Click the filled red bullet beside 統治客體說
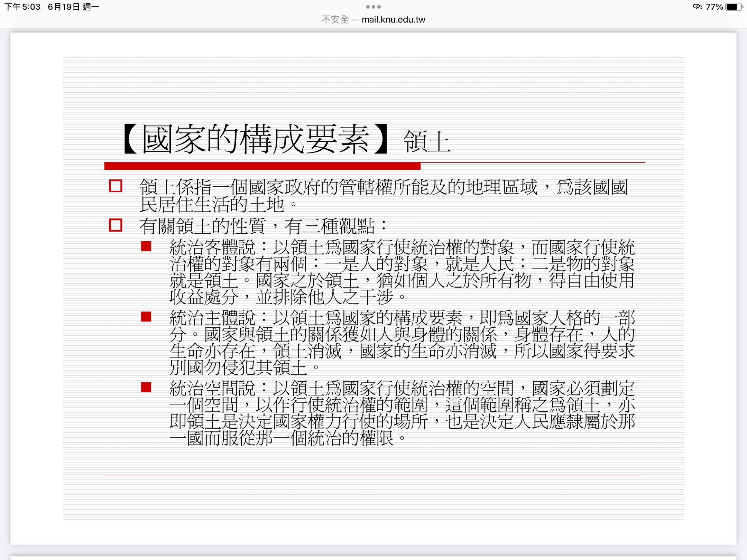The width and height of the screenshot is (747, 560). [146, 246]
